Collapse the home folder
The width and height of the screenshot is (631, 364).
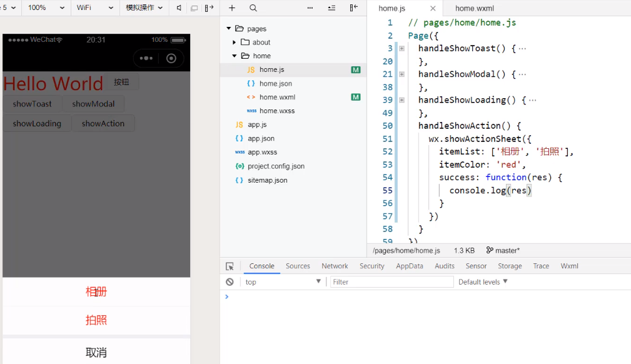[235, 56]
